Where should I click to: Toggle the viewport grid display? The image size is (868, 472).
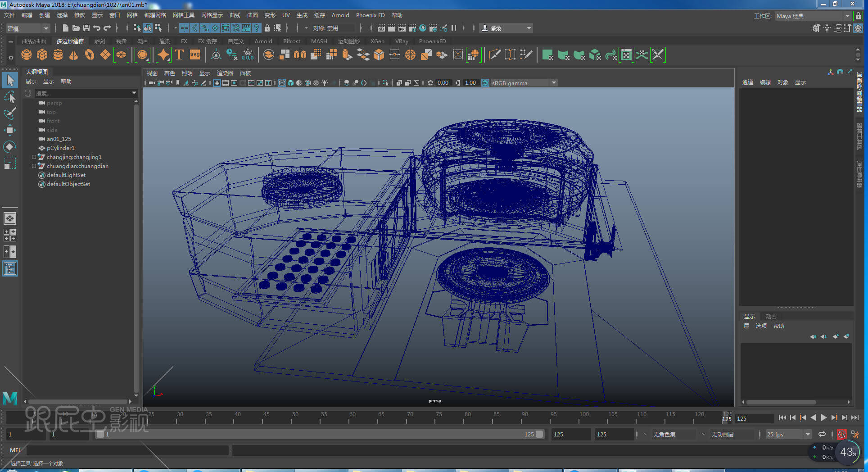tap(217, 83)
